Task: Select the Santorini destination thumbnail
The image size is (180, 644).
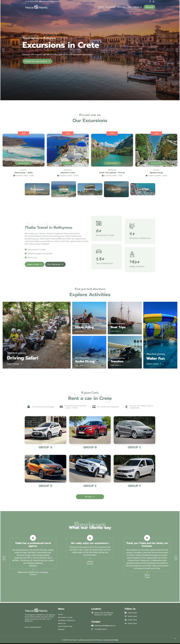Action: [x=143, y=189]
